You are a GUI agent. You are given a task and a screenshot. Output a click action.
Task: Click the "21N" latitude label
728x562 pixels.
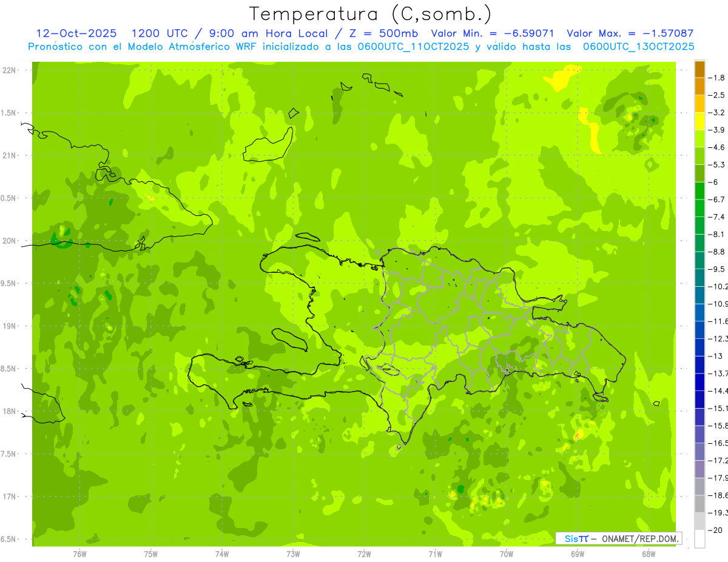tap(9, 155)
